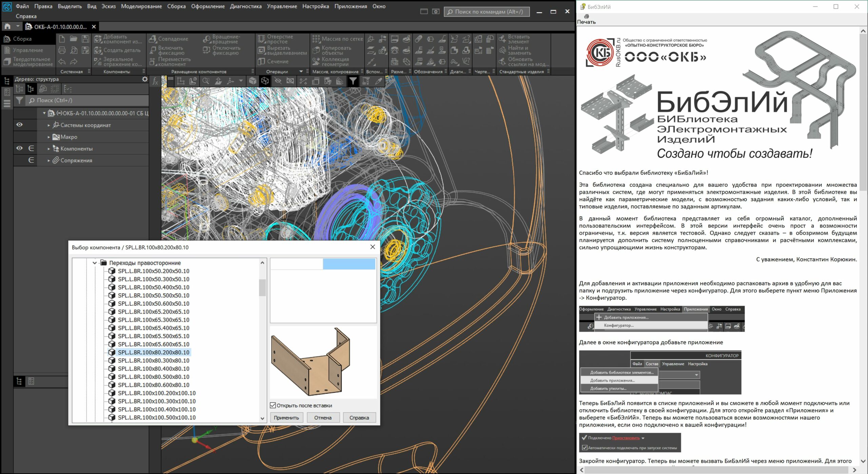The image size is (868, 474).
Task: Click the filter funnel icon in tree panel
Action: (19, 100)
